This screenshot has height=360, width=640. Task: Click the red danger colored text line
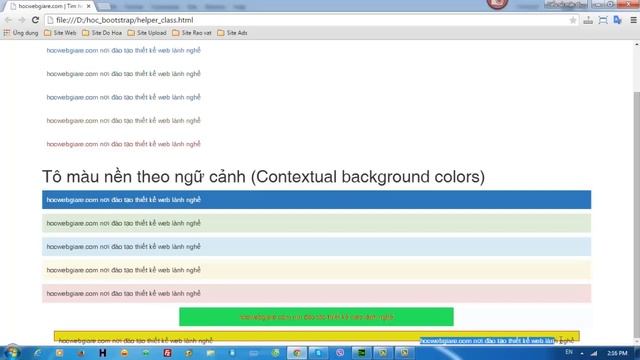tap(123, 144)
